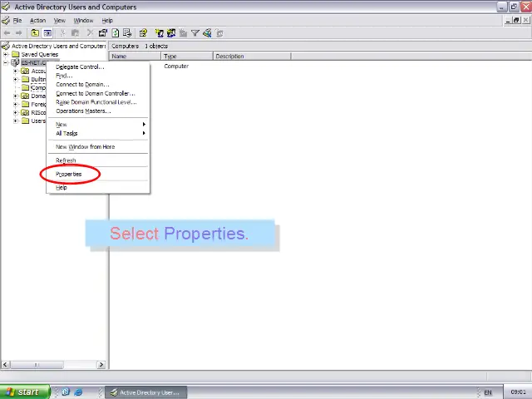Select Connect to Domain Controller... entry
Screen dimensions: 532x399
[x=98, y=93]
